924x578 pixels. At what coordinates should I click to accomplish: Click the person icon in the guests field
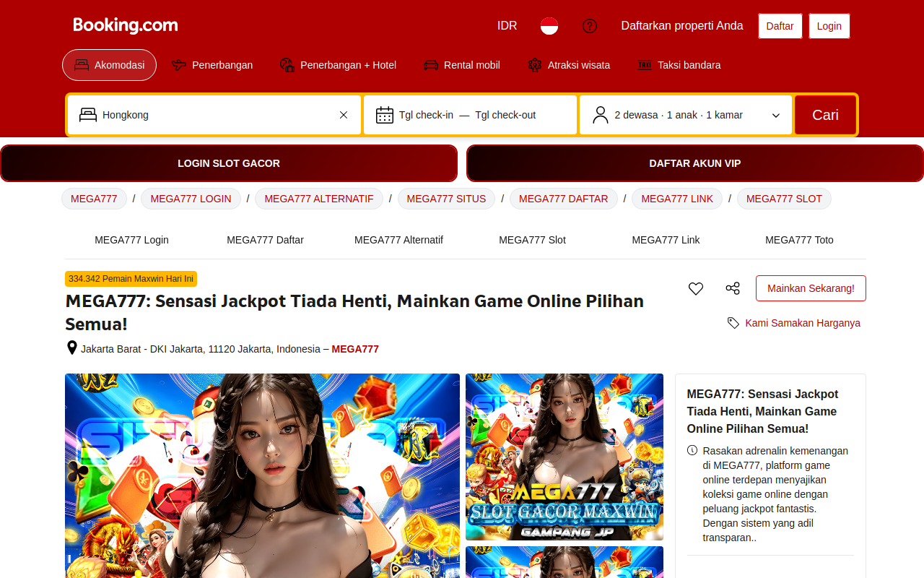pyautogui.click(x=601, y=115)
